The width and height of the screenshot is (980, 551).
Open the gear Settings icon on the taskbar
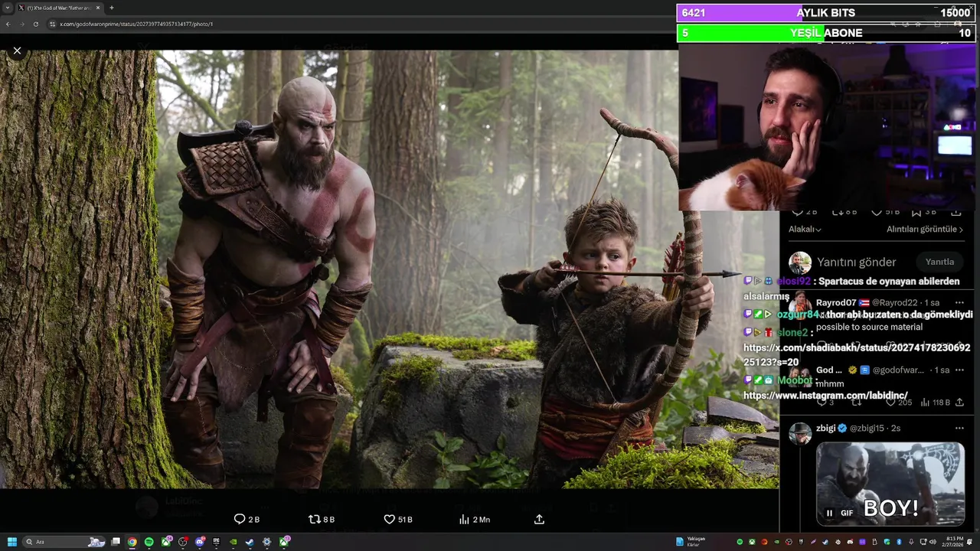266,542
